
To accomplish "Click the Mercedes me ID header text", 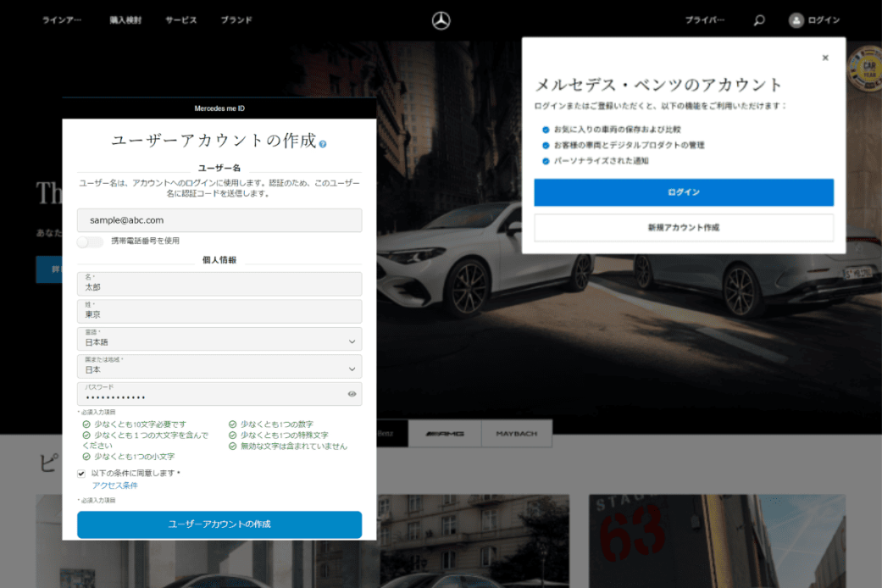I will click(x=219, y=108).
